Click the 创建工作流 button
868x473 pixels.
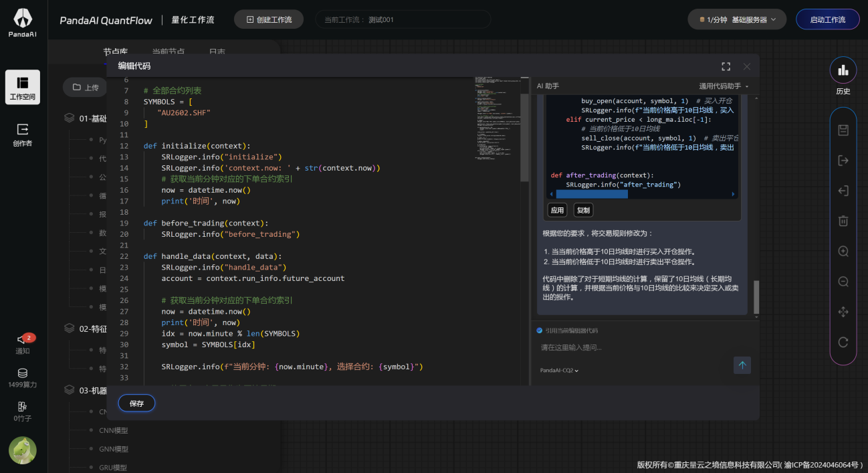269,19
